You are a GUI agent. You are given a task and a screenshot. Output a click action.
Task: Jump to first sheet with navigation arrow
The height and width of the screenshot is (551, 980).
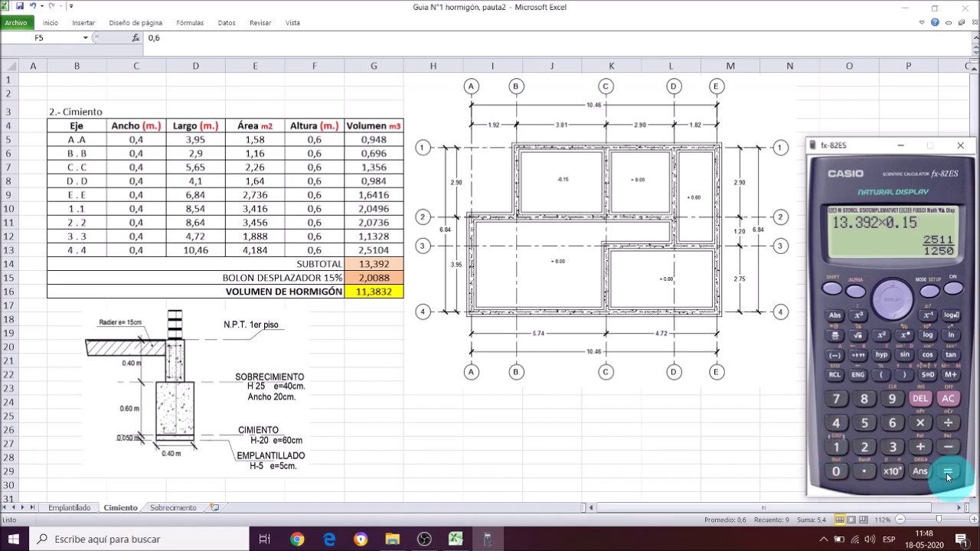point(5,507)
